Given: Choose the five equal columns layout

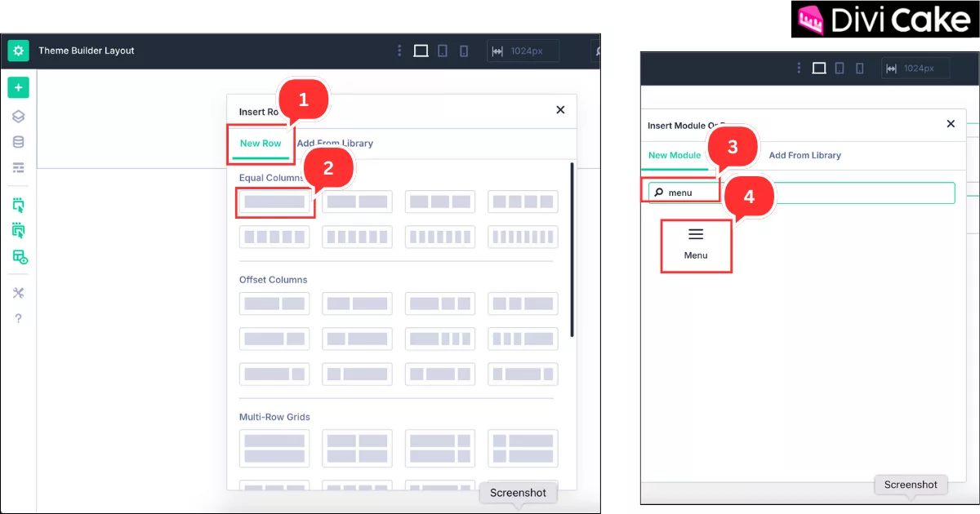Looking at the screenshot, I should [274, 237].
